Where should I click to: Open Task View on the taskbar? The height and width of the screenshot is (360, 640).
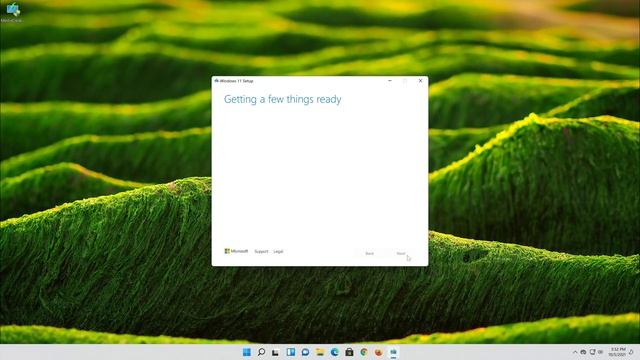click(x=276, y=352)
